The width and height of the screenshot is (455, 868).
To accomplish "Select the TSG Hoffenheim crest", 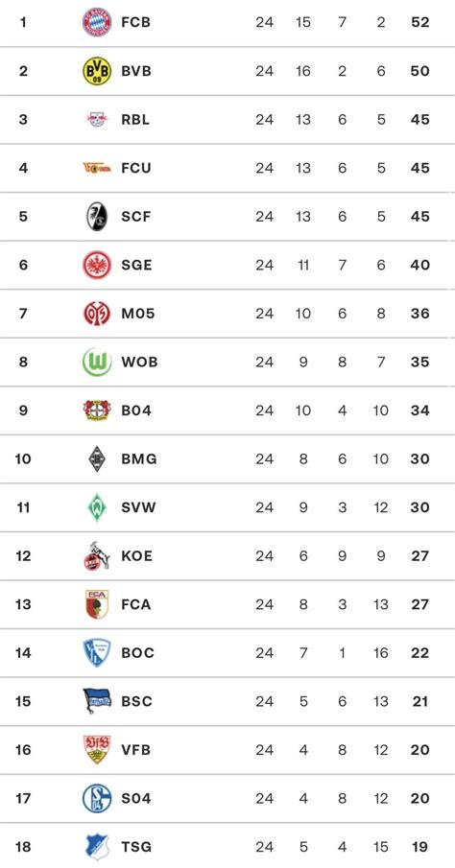I will tap(97, 846).
